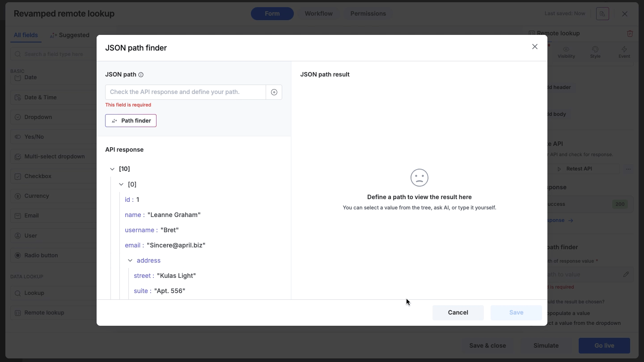Viewport: 644px width, 362px height.
Task: Click the Checkbox field icon
Action: click(18, 176)
